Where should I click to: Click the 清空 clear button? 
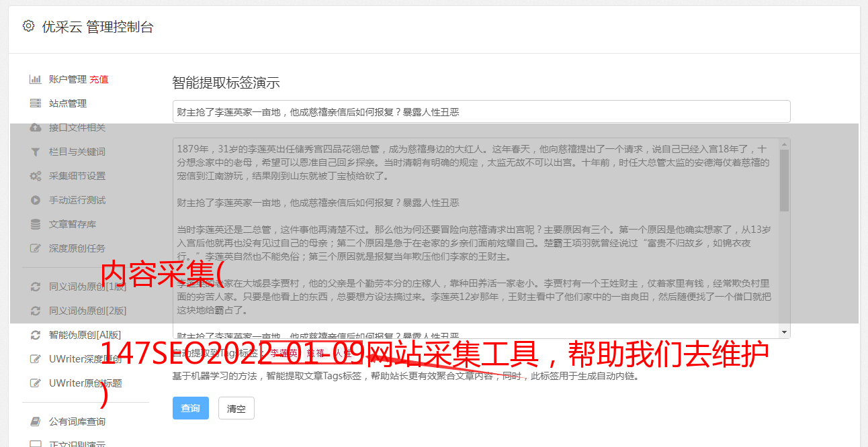point(236,408)
